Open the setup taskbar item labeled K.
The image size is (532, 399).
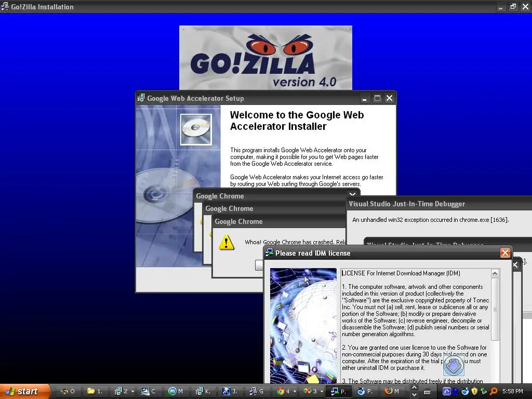click(203, 391)
